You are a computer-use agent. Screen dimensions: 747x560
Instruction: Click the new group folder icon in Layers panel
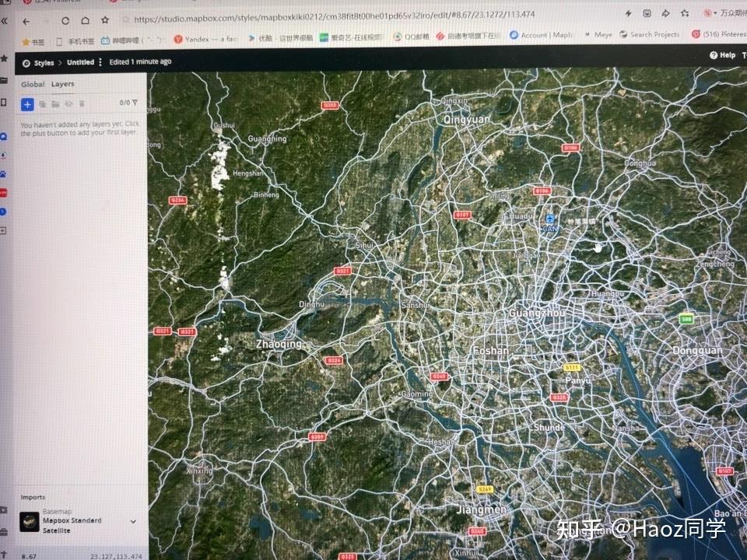(x=56, y=103)
